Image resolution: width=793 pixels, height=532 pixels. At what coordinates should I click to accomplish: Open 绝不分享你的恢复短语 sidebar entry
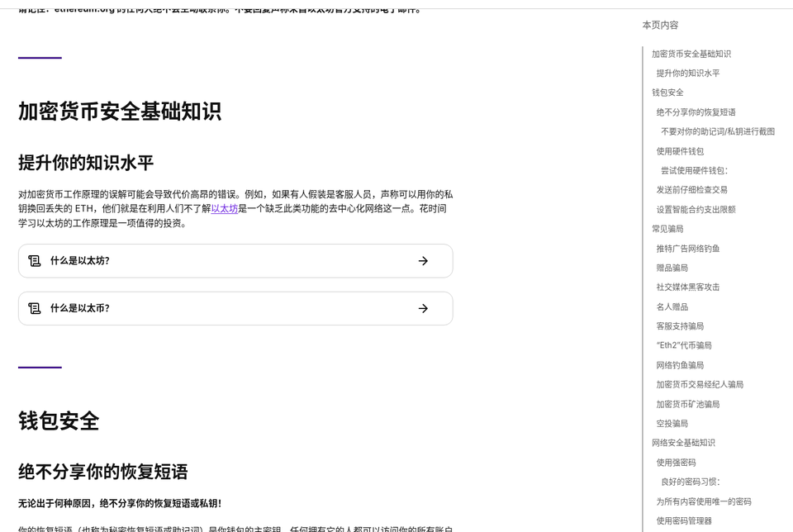(696, 112)
